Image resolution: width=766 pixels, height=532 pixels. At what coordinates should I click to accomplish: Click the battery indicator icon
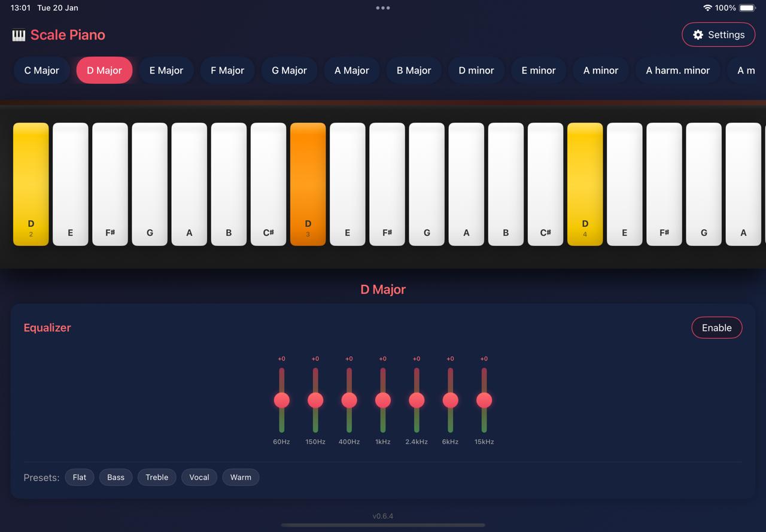pos(746,8)
